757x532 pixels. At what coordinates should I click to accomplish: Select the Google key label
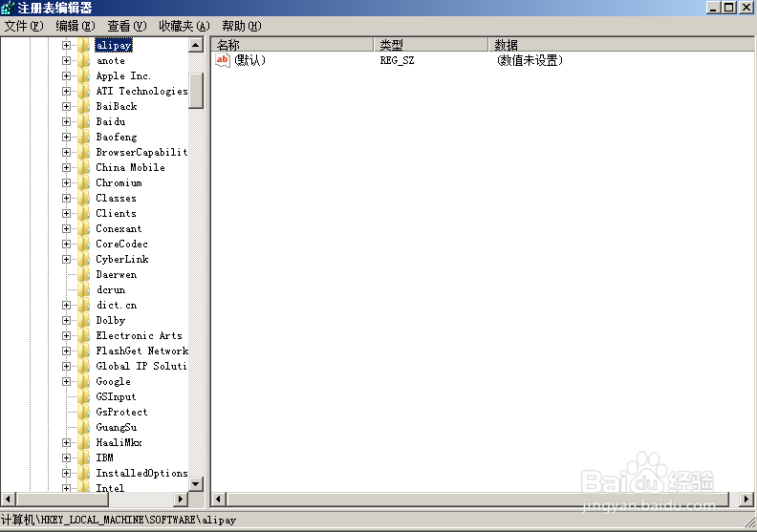point(113,381)
